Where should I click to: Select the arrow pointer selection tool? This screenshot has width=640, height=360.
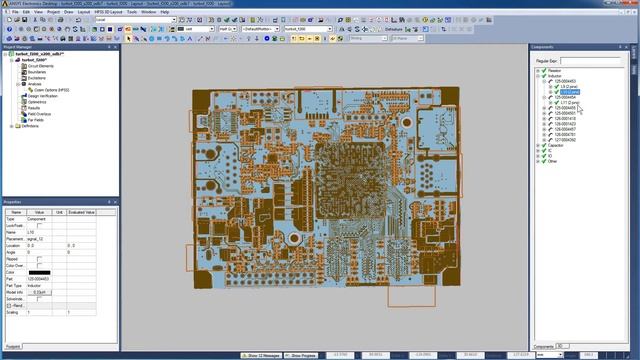(129, 39)
